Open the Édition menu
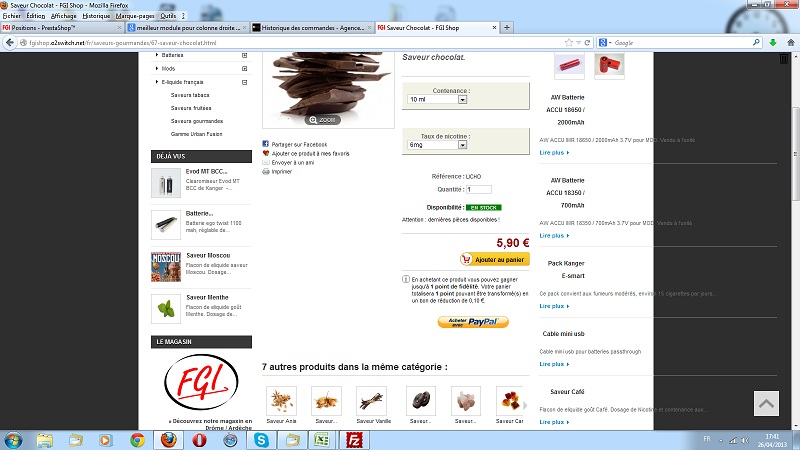This screenshot has height=450, width=800. click(36, 16)
